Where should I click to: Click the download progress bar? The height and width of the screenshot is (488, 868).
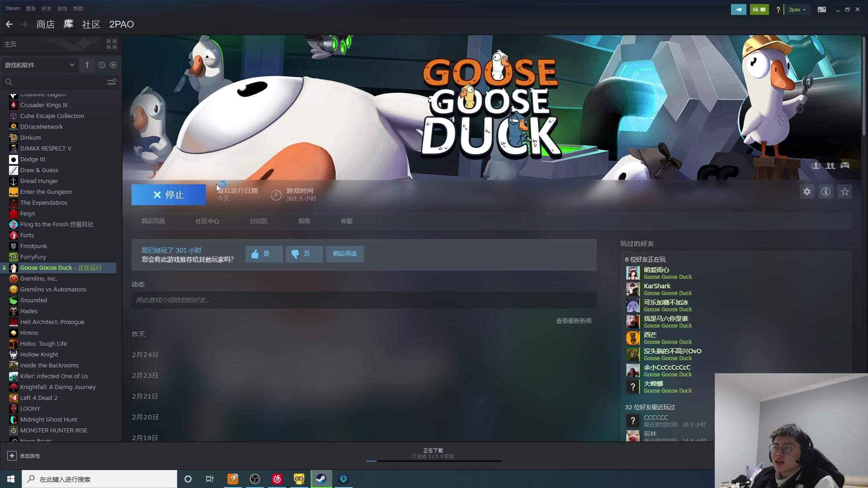pos(433,460)
